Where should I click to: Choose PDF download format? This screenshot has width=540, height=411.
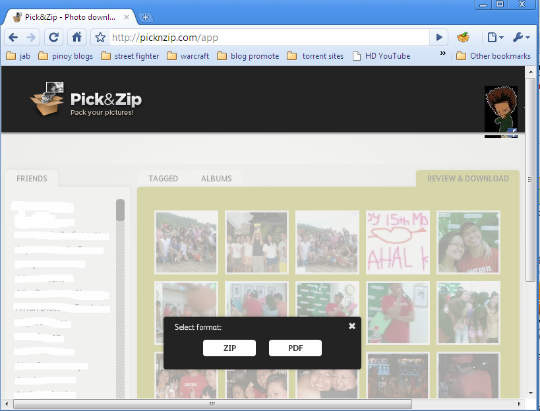click(x=295, y=348)
